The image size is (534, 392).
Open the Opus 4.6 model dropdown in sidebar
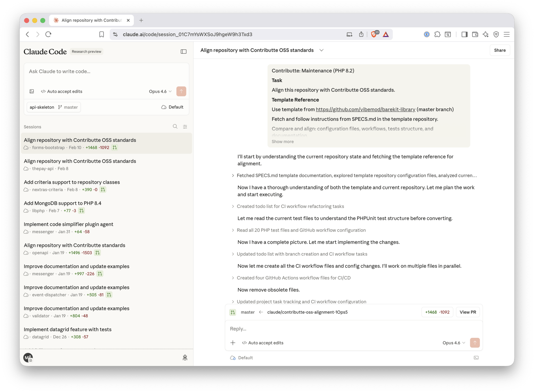click(160, 91)
